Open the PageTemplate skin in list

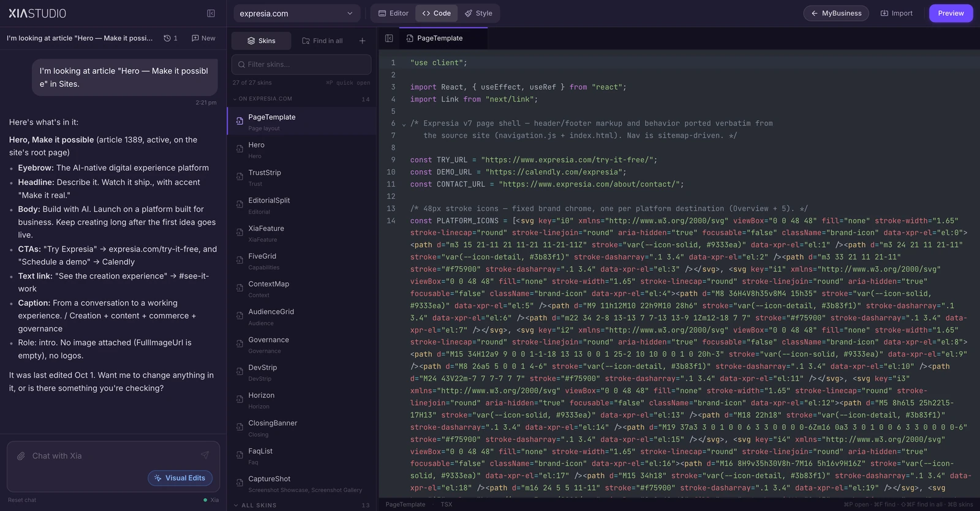pos(301,122)
